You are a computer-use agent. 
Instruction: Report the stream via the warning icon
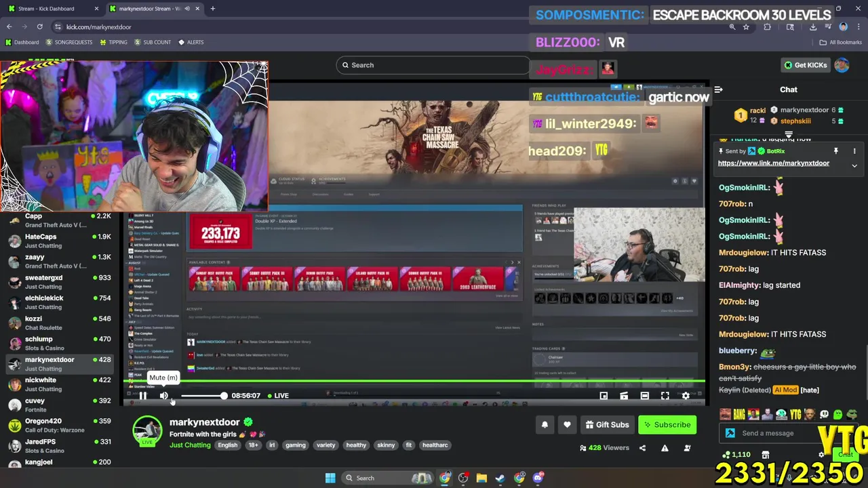point(665,448)
